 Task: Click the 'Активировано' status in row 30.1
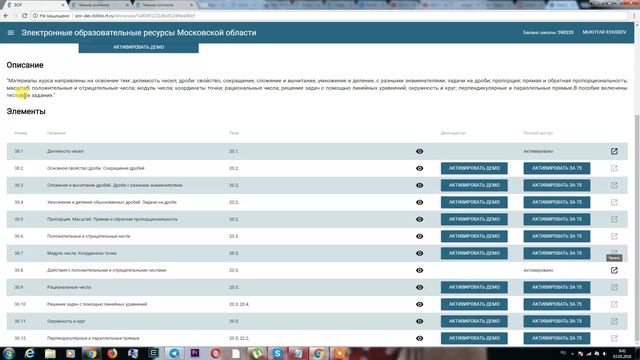tap(538, 151)
